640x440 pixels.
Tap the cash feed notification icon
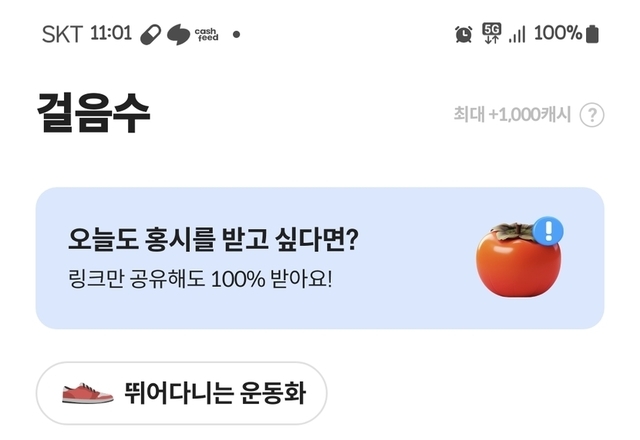(x=207, y=34)
